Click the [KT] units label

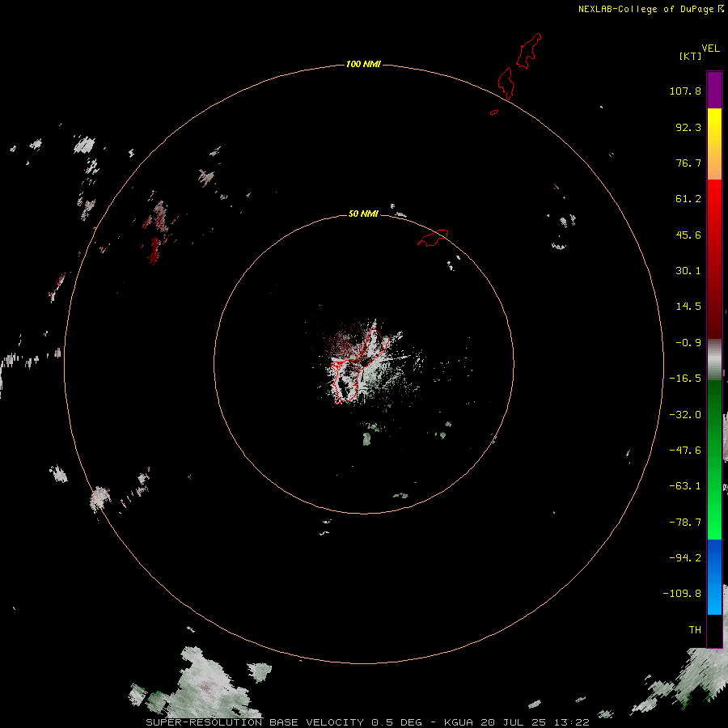691,56
